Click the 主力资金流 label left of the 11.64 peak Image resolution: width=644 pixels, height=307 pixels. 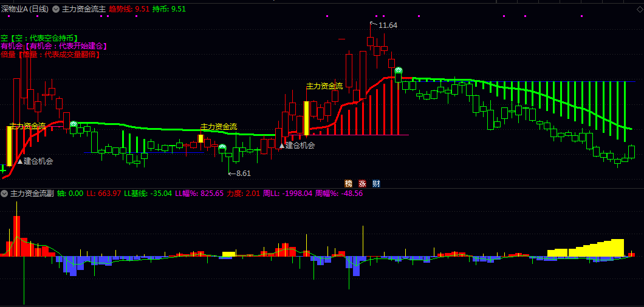coord(324,86)
